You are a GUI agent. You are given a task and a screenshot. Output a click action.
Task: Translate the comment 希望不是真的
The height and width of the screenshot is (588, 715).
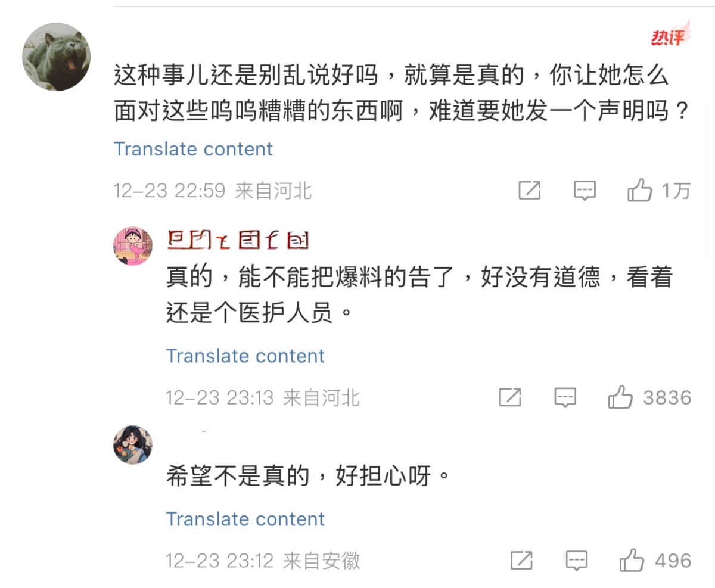245,519
